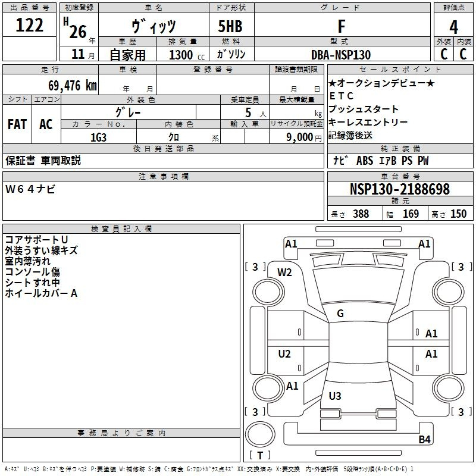Click the FAT shift type cell
476x476 pixels.
[x=17, y=124]
